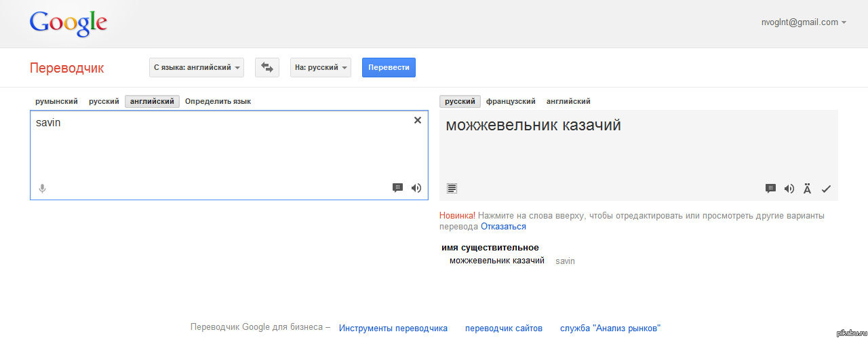
Task: Click into the source text field
Action: point(229,155)
